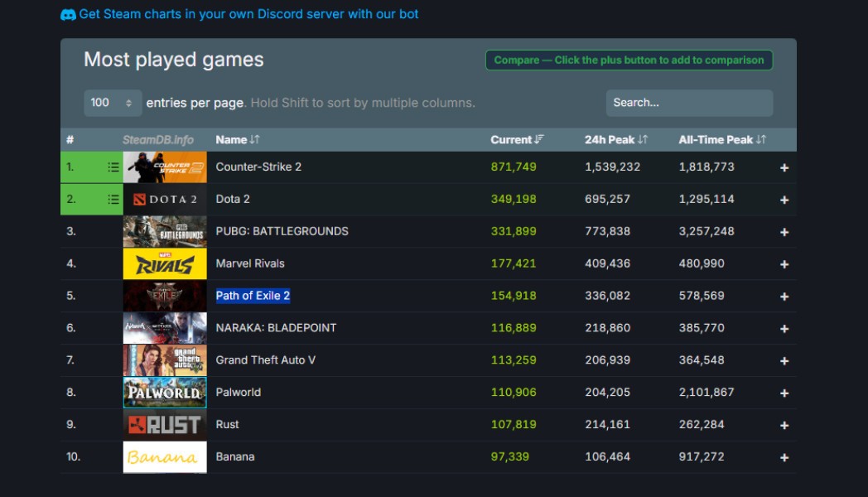
Task: Open the Rust game link
Action: click(x=227, y=424)
